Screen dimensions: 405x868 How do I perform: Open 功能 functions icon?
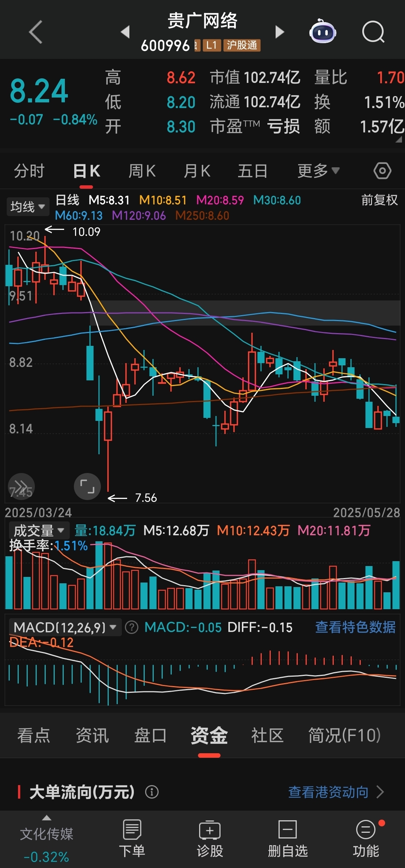coord(366,838)
